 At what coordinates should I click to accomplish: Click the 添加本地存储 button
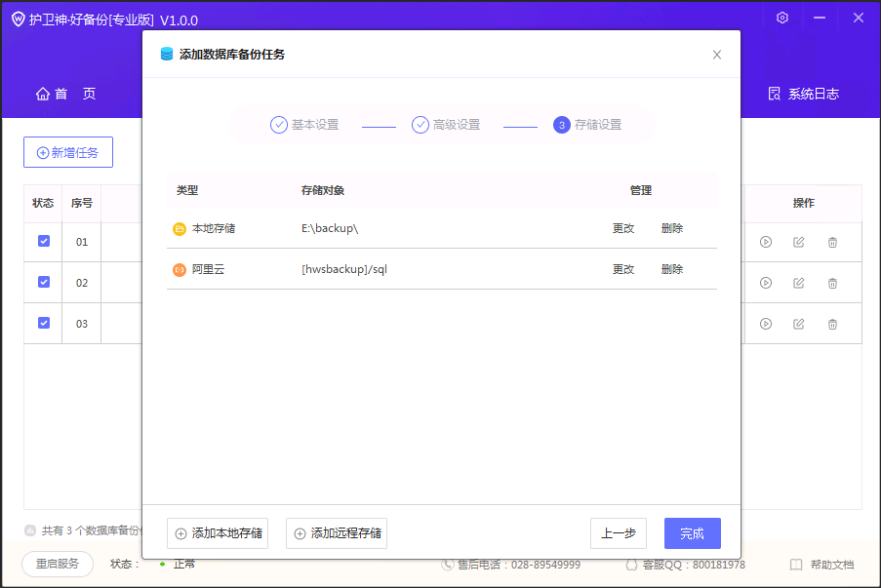218,533
